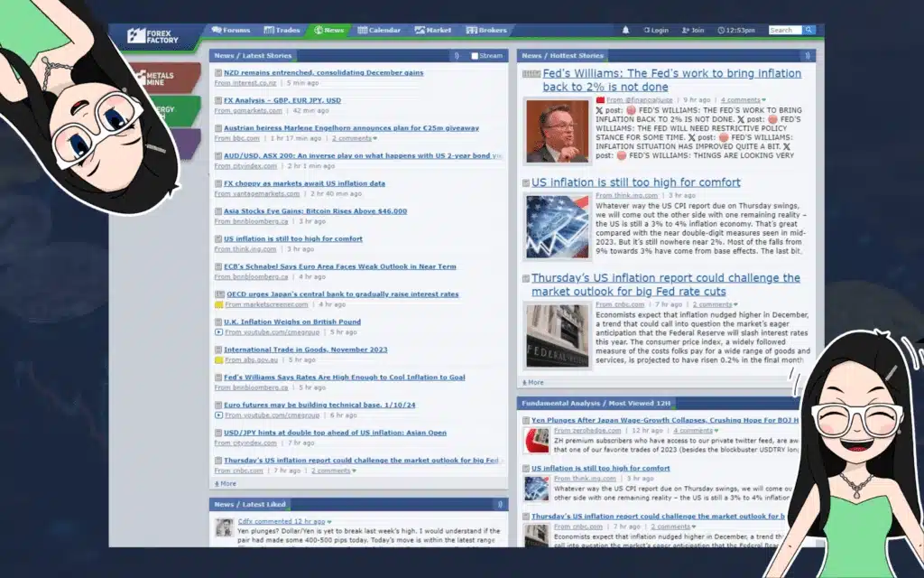Open OECD urges Japan's central bank story

click(x=342, y=294)
